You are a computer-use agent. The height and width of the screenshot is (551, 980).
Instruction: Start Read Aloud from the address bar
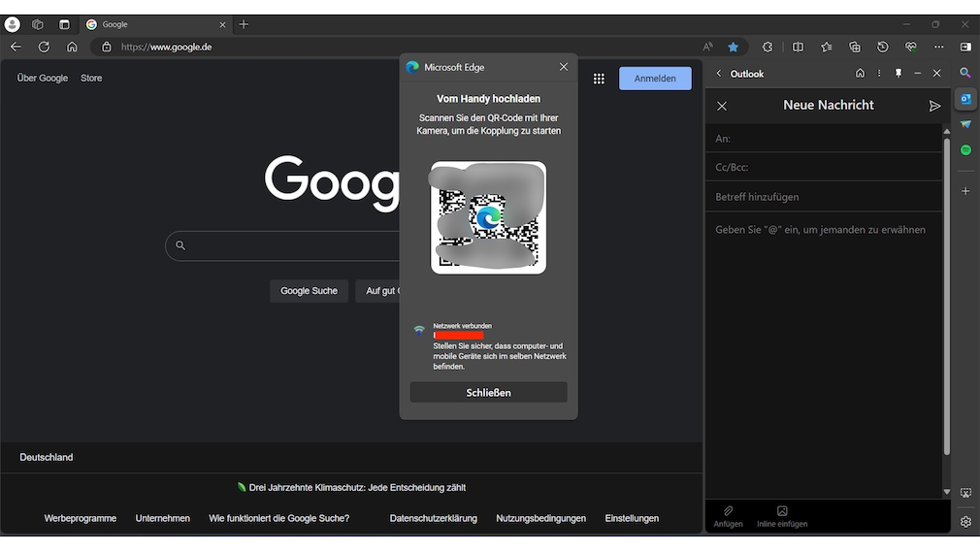click(x=707, y=47)
